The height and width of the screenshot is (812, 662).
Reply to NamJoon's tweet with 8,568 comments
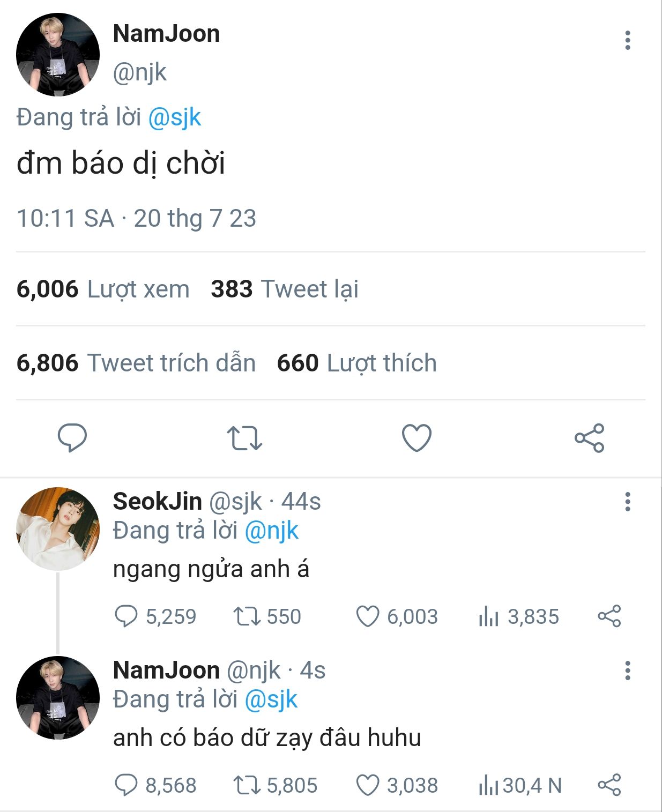click(155, 785)
